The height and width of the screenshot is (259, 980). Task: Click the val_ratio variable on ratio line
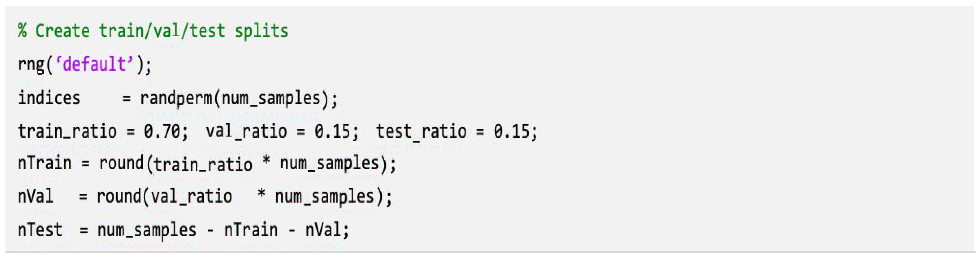coord(246,132)
